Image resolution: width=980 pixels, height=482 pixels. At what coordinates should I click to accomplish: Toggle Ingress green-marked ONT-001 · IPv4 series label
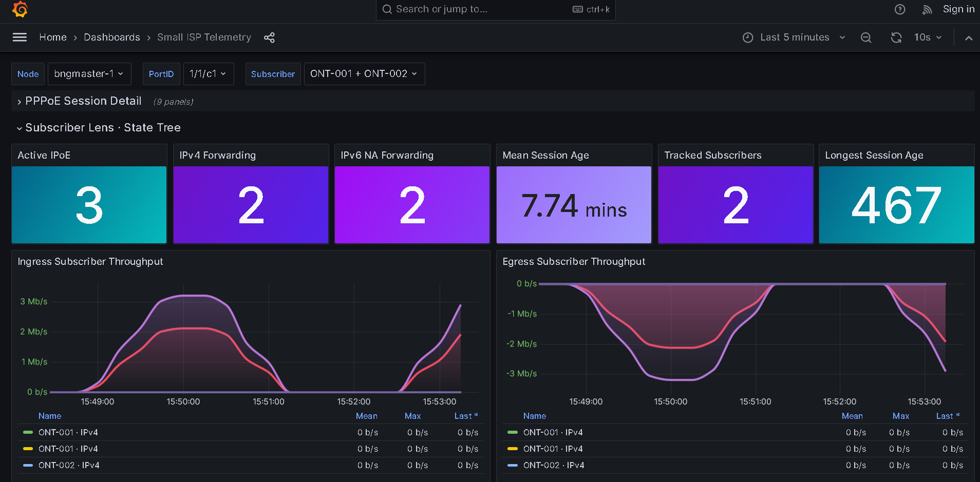68,432
